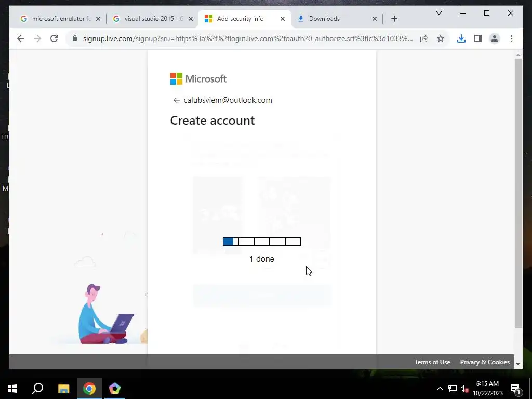
Task: Click the browser forward arrow
Action: click(x=37, y=38)
